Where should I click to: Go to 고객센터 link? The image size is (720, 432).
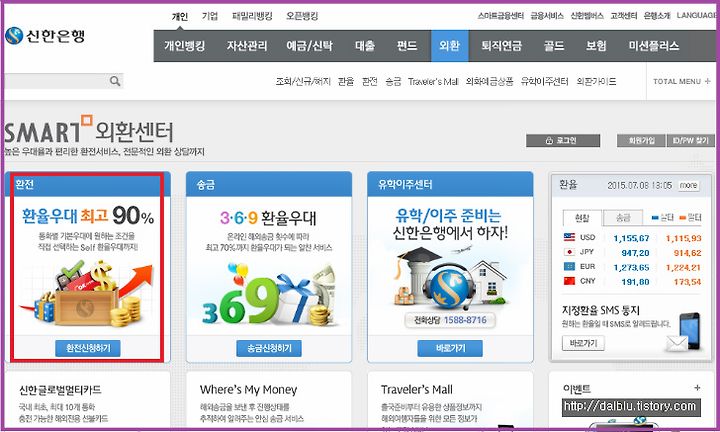tap(624, 16)
